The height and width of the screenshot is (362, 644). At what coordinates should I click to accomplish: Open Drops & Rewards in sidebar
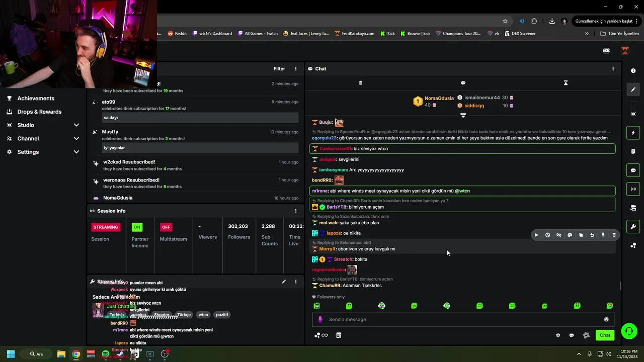coord(39,112)
